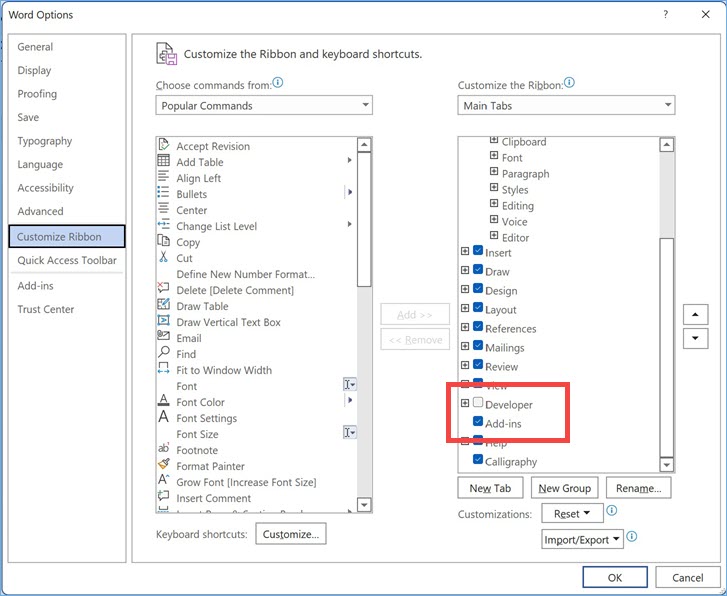The image size is (727, 596).
Task: Click the New Tab button
Action: pyautogui.click(x=490, y=488)
